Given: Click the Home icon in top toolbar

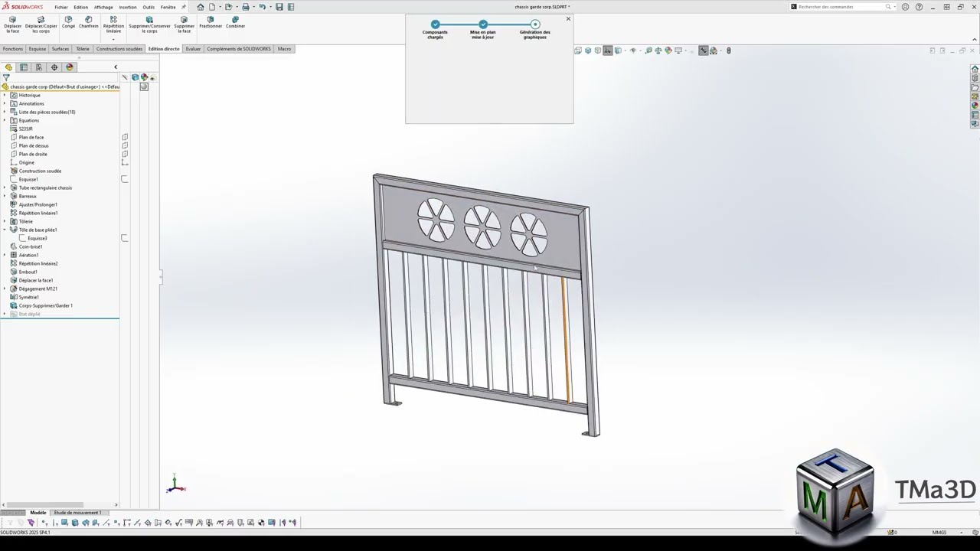Looking at the screenshot, I should (x=201, y=7).
